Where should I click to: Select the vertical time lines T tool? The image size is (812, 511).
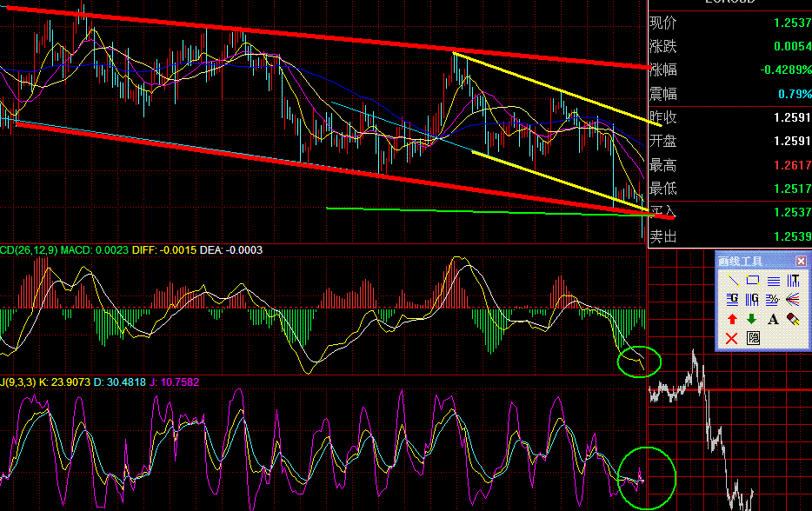[x=794, y=281]
